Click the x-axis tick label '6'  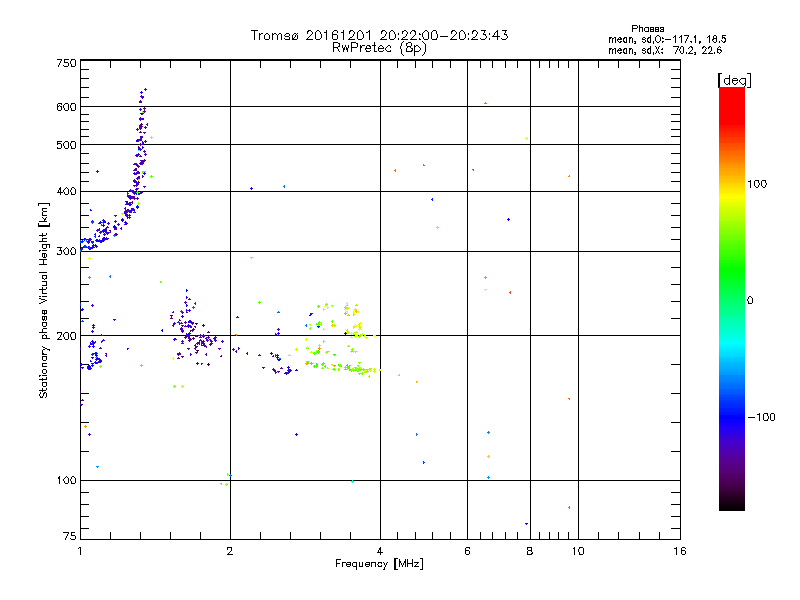[467, 551]
